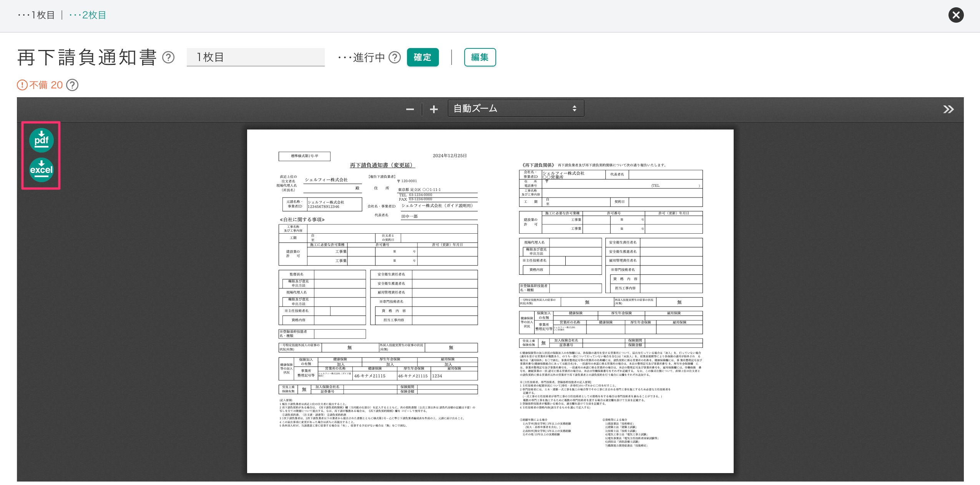Click the 1枚目 sheet name field
The height and width of the screenshot is (485, 980).
click(256, 57)
